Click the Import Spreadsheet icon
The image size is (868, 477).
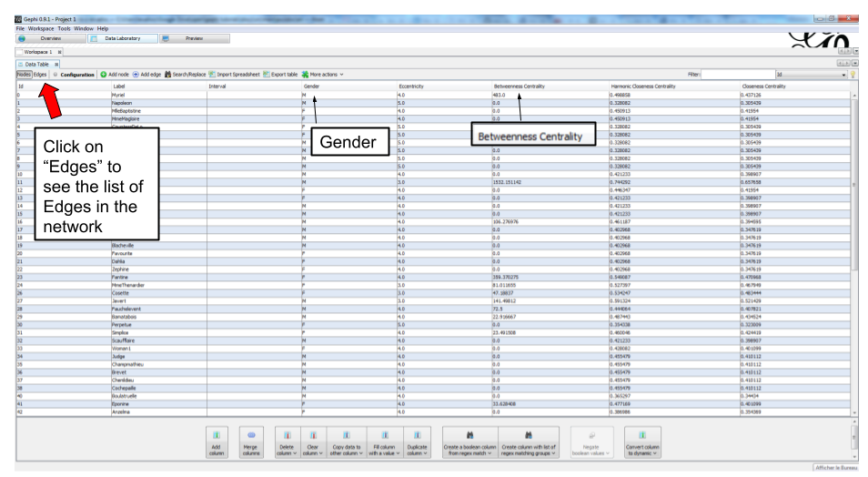212,75
